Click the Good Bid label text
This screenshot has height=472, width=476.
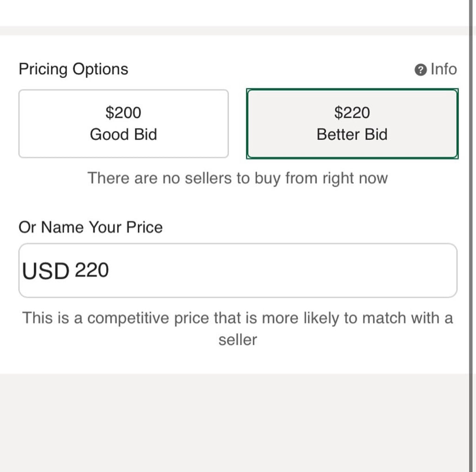(x=123, y=135)
